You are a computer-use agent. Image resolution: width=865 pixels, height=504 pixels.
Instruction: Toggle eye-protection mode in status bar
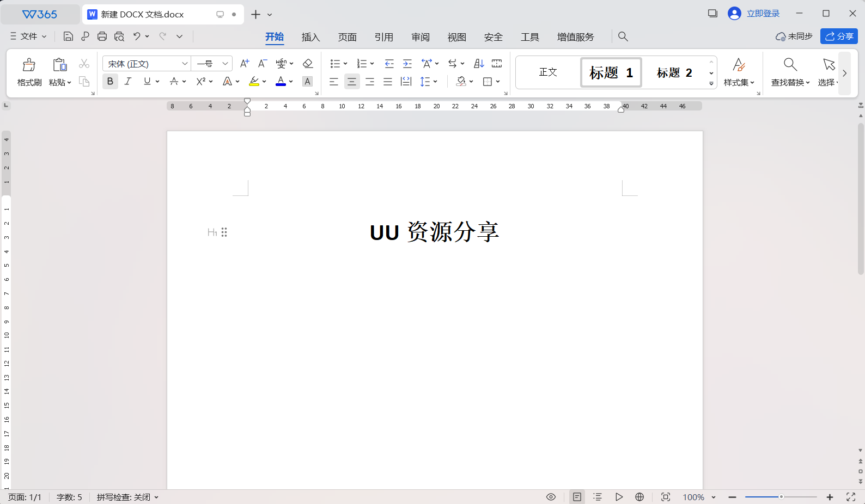click(x=551, y=497)
